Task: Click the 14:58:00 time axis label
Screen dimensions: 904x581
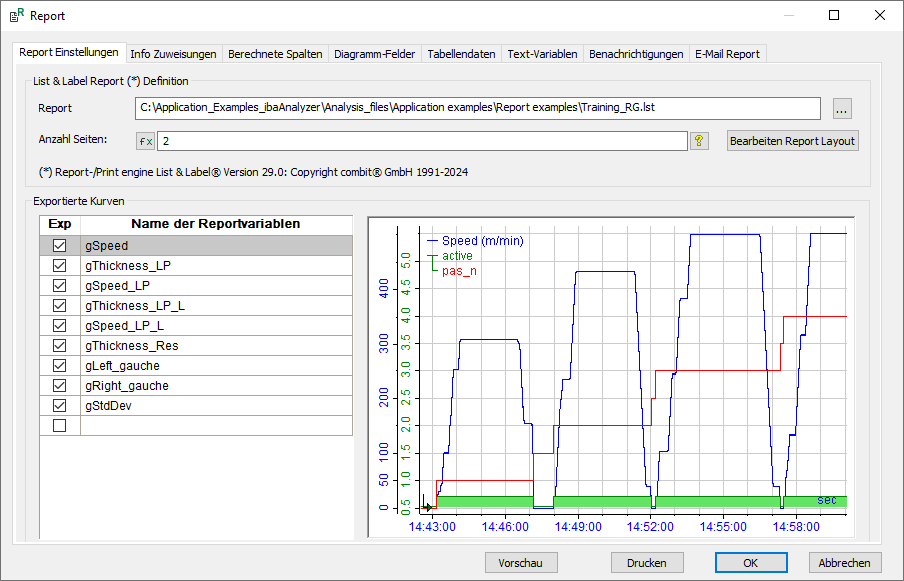Action: (796, 527)
